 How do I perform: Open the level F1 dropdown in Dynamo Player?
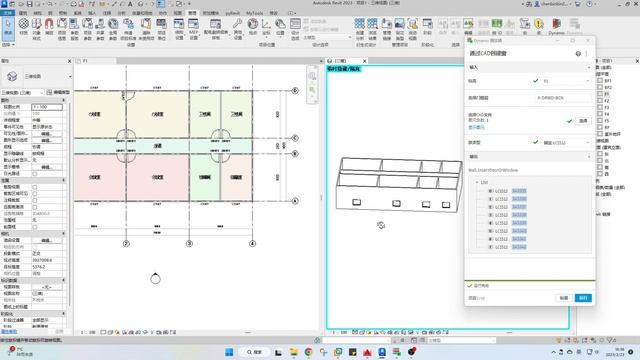pyautogui.click(x=566, y=81)
